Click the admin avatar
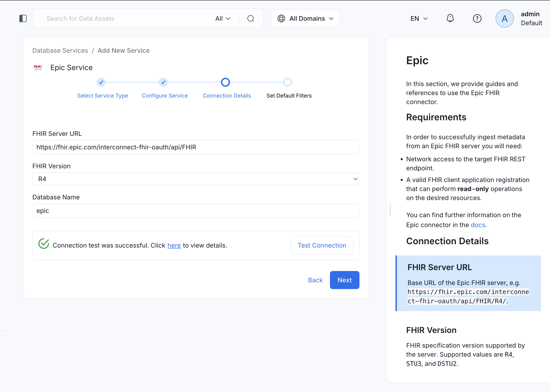Image resolution: width=550 pixels, height=392 pixels. click(505, 18)
